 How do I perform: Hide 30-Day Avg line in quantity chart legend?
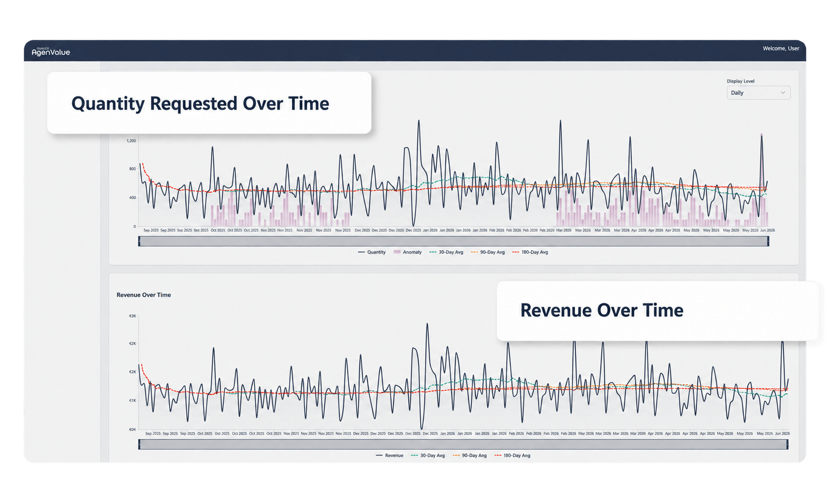(446, 252)
